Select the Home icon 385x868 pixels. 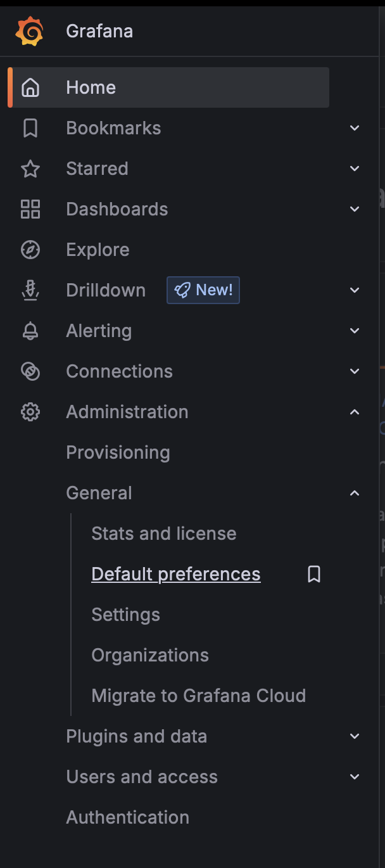[30, 87]
